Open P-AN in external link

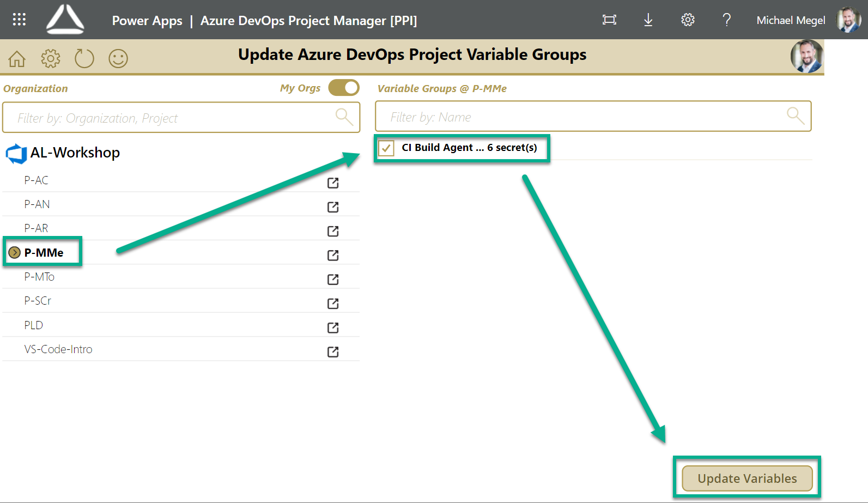(x=333, y=207)
